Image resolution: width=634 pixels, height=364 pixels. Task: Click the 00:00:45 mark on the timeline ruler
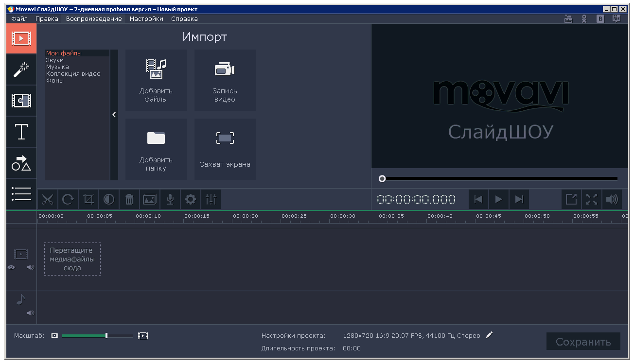489,216
